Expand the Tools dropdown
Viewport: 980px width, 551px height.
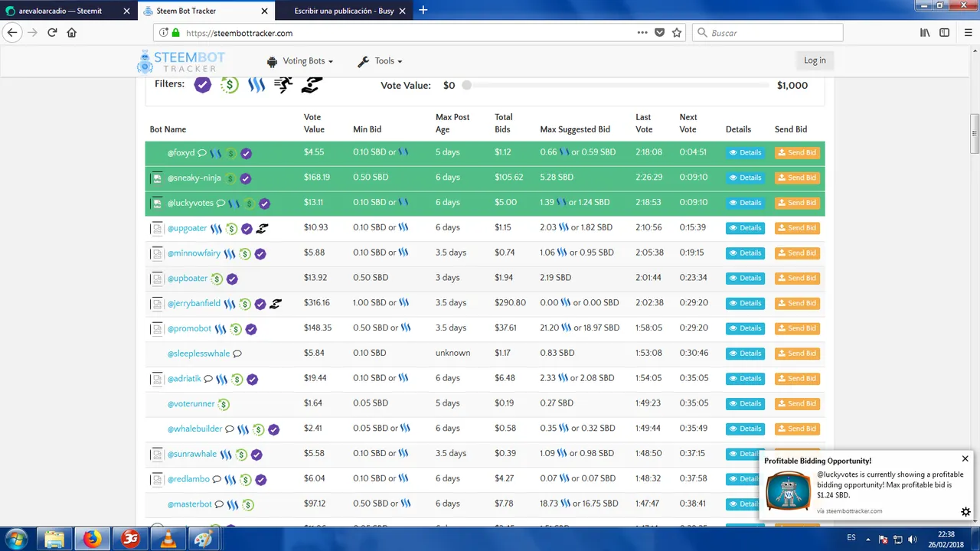click(x=380, y=61)
